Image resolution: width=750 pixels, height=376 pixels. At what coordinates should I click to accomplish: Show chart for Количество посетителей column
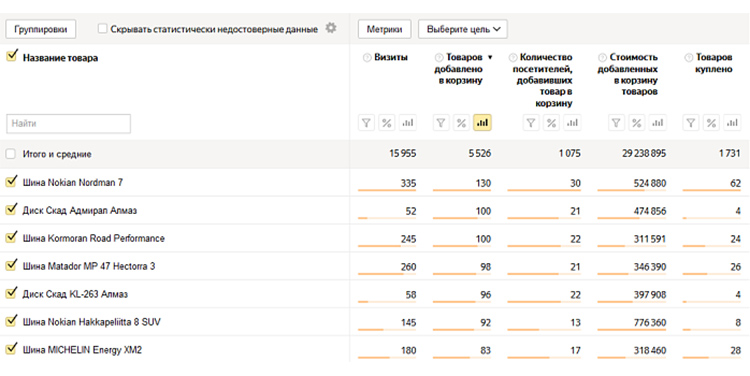pyautogui.click(x=572, y=123)
